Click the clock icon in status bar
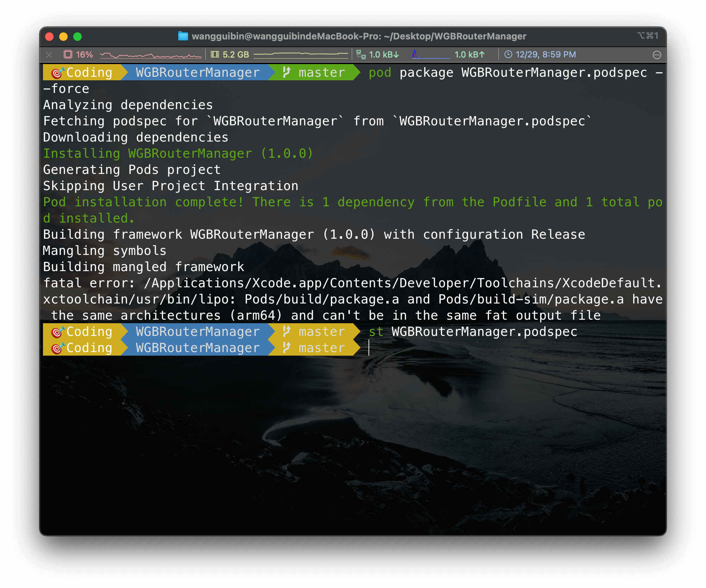The height and width of the screenshot is (588, 706). 508,54
